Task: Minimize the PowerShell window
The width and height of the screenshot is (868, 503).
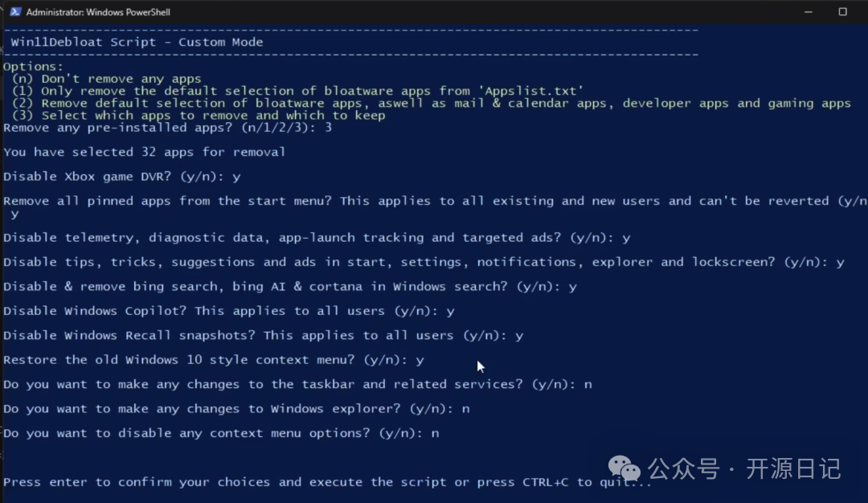Action: pyautogui.click(x=805, y=12)
